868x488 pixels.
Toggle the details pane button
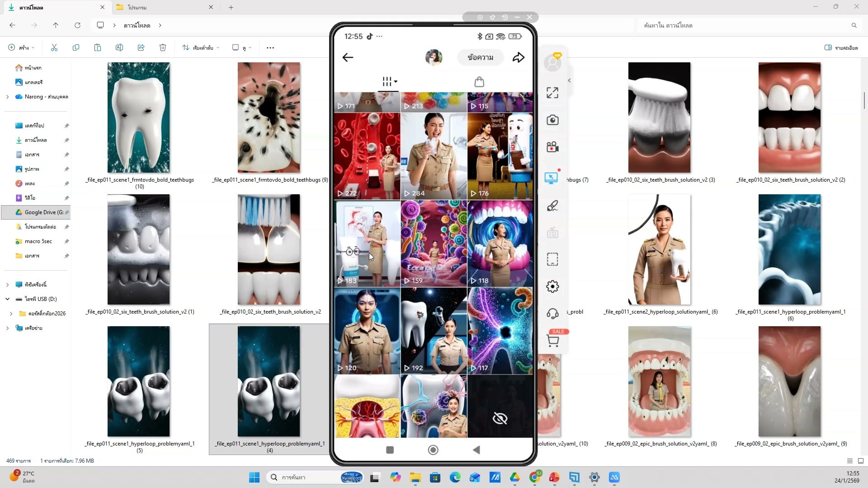pos(841,47)
